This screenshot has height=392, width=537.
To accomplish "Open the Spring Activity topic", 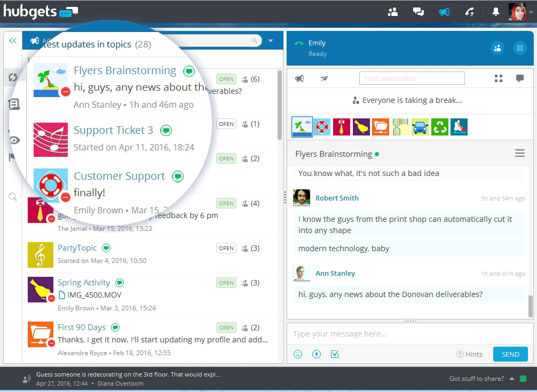I will click(84, 283).
